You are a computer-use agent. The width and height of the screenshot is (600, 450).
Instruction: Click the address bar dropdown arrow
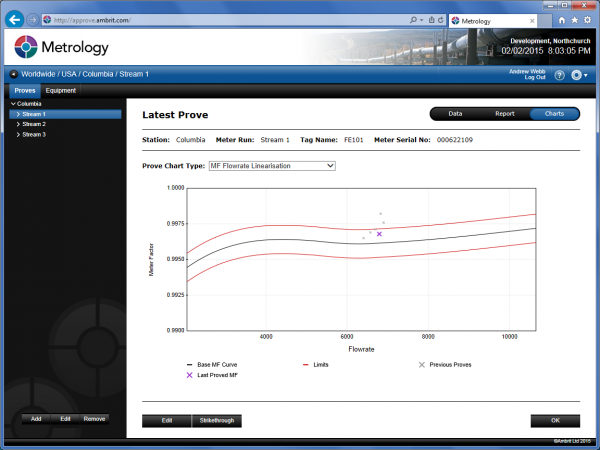click(422, 20)
